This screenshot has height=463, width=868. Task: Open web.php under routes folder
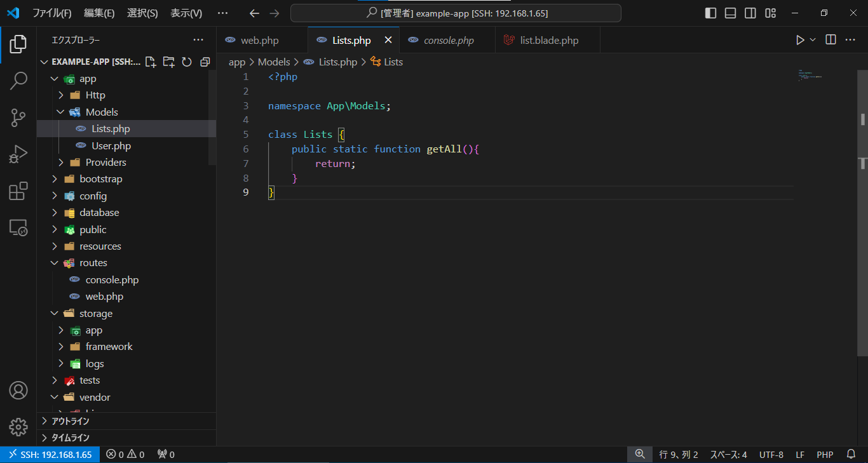[x=126, y=297]
